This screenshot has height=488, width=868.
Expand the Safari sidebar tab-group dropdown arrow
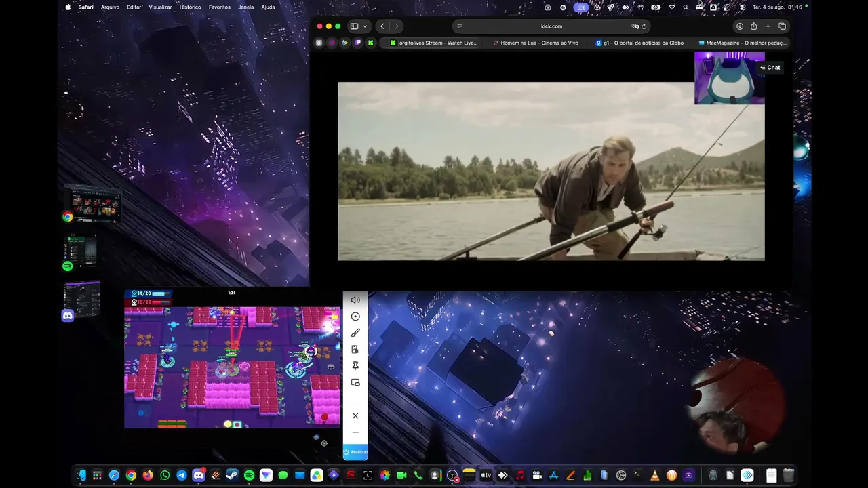point(365,26)
